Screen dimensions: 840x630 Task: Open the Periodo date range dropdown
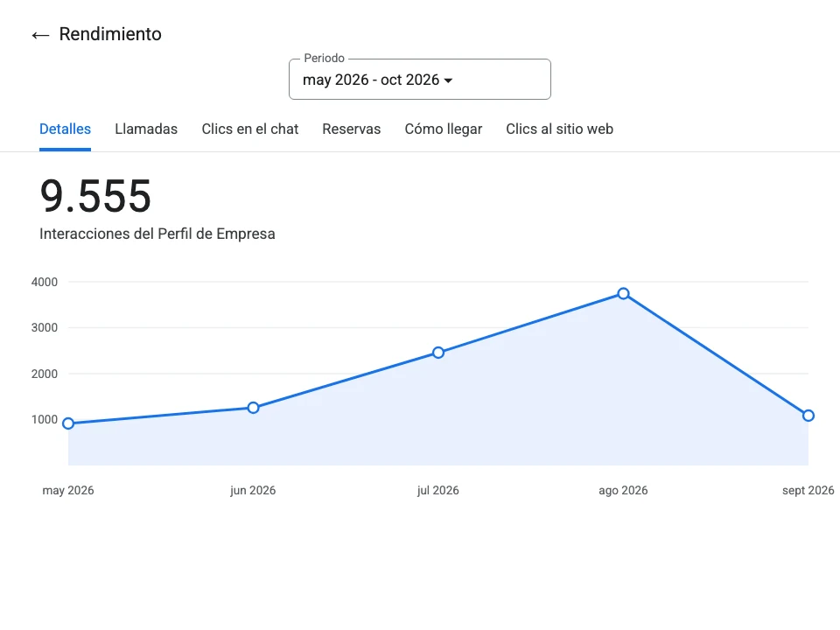click(419, 80)
